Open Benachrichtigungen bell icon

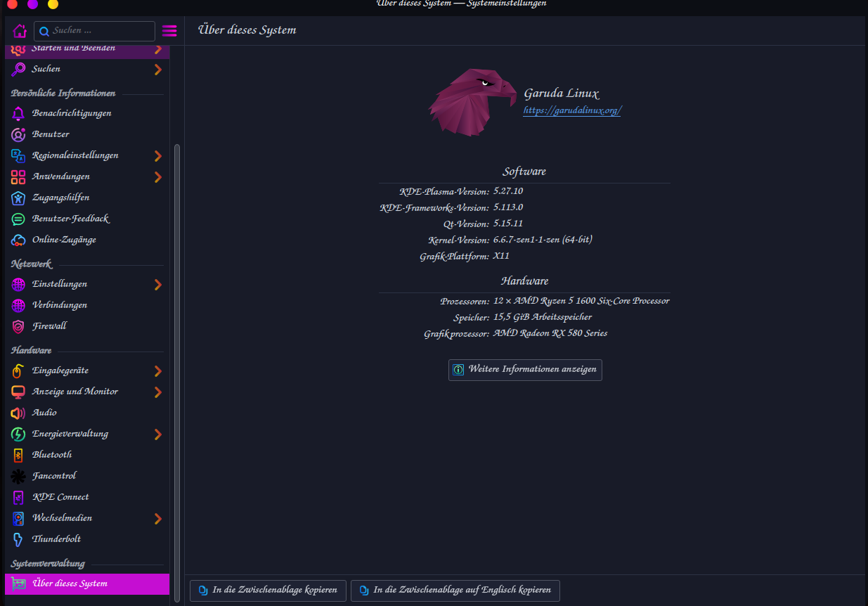coord(18,113)
